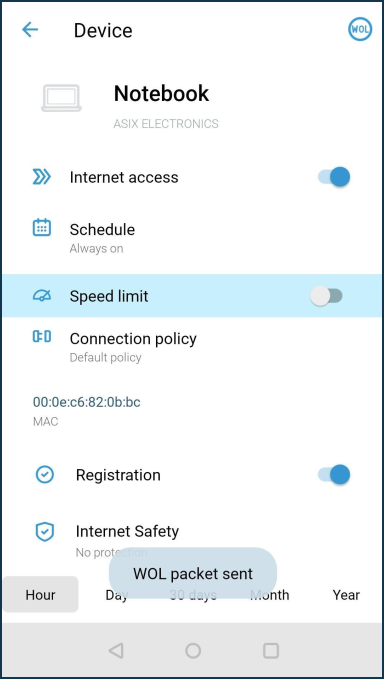Tap the Internet Safety shield icon
The image size is (384, 679).
(x=44, y=532)
